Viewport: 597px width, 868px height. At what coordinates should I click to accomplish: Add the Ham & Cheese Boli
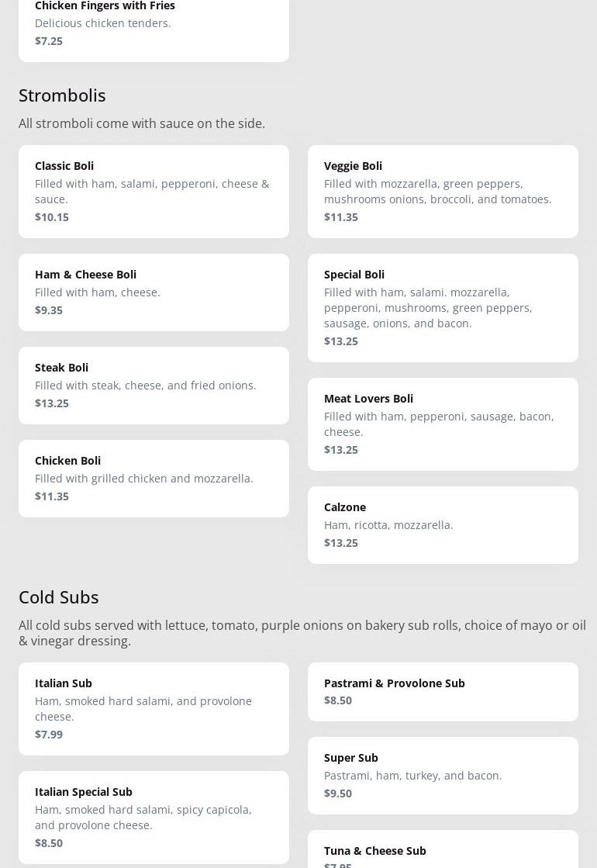154,292
